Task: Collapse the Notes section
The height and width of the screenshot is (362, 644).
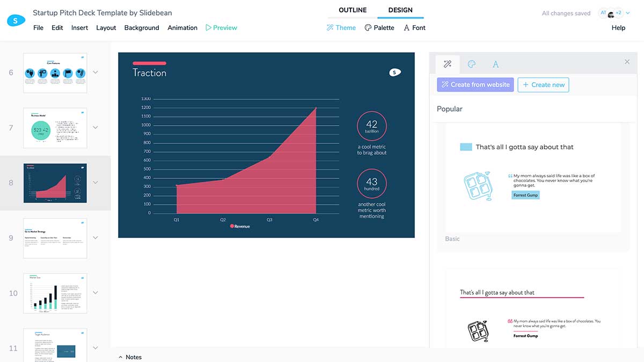Action: [129, 357]
